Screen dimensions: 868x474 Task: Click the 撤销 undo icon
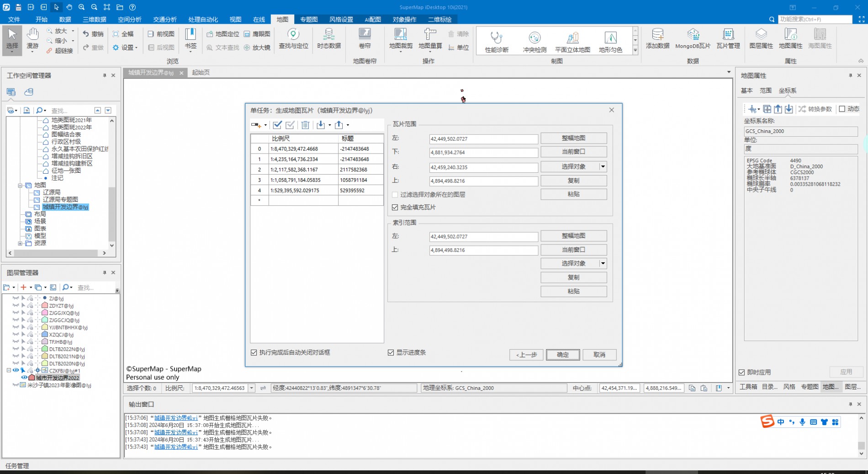point(93,34)
